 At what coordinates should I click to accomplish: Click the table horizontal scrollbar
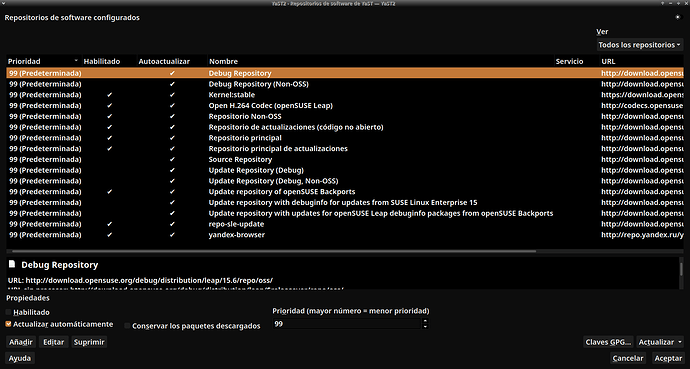pyautogui.click(x=274, y=251)
